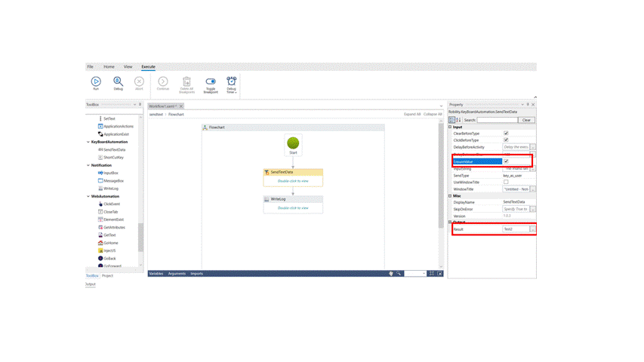Switch to the Project tab below the ToolBox
The width and height of the screenshot is (644, 362).
(x=108, y=275)
